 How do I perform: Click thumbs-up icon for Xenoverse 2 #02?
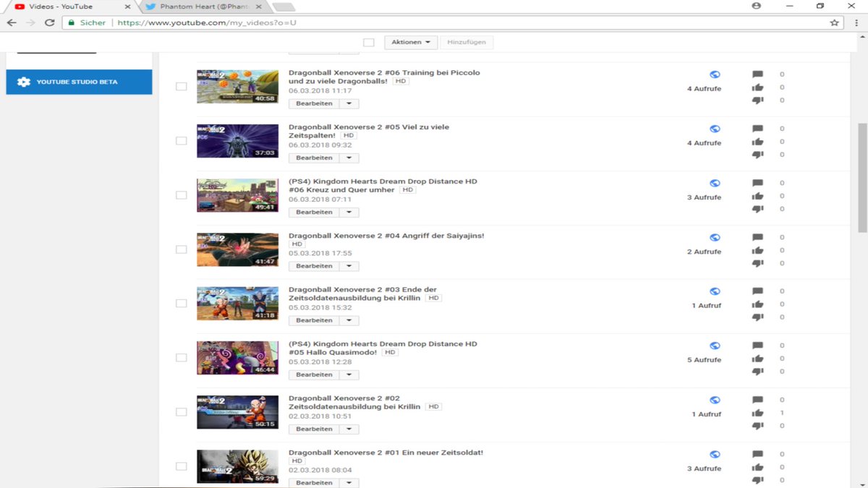(x=757, y=413)
